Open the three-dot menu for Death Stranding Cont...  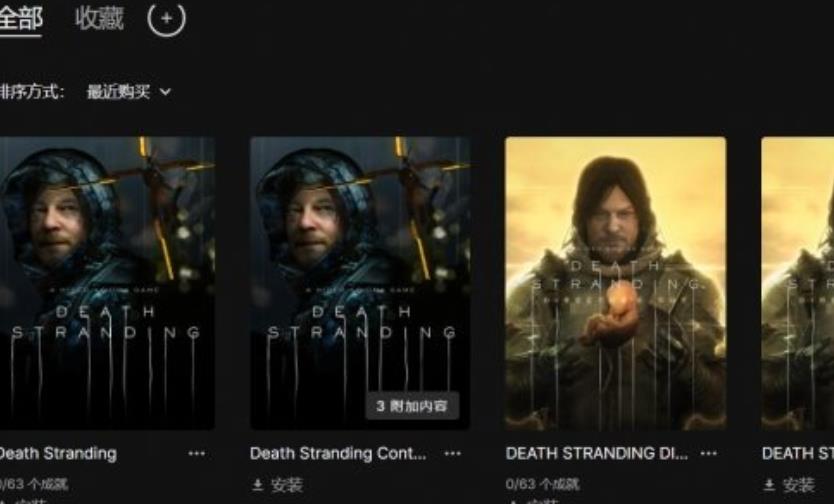(453, 453)
